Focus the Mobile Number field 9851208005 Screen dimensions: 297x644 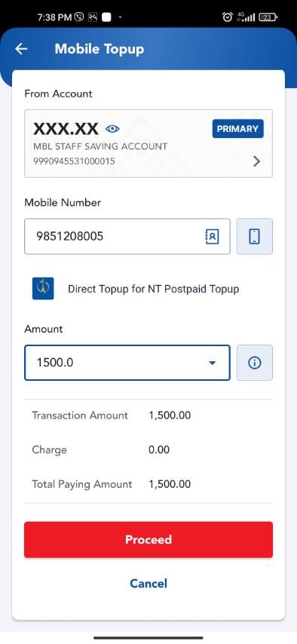pos(127,237)
